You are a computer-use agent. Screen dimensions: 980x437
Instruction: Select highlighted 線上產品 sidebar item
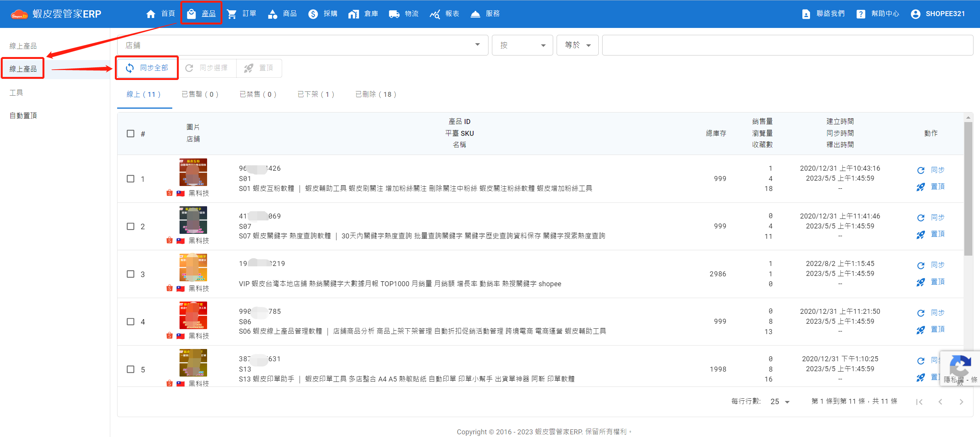pos(23,69)
